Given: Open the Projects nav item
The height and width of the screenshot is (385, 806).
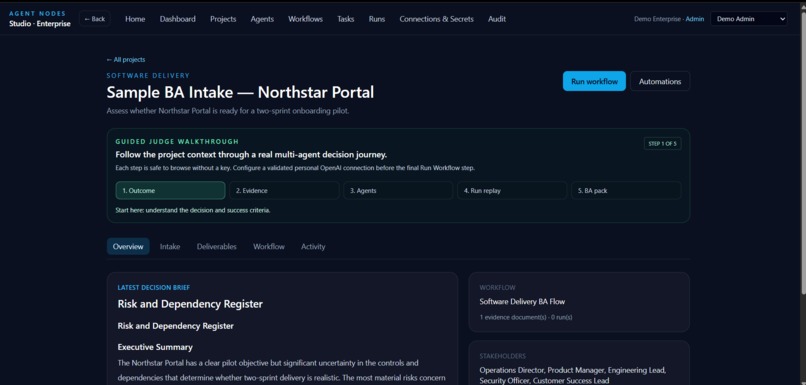Looking at the screenshot, I should [223, 19].
